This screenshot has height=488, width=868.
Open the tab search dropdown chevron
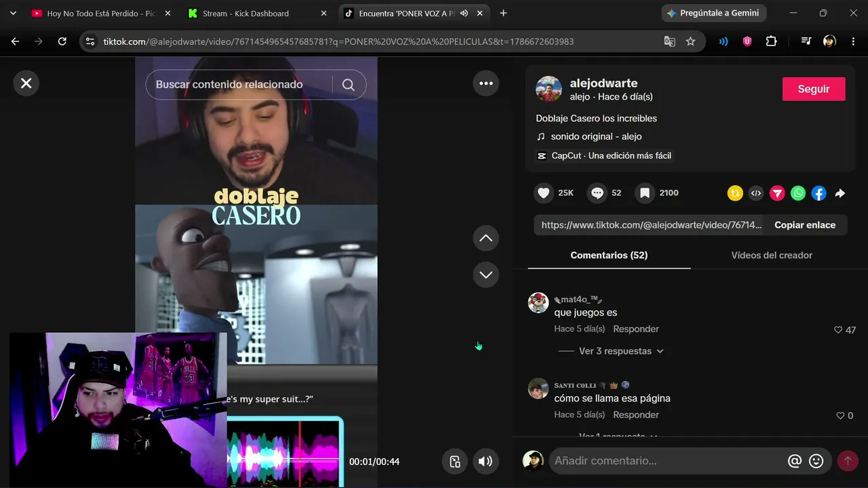(x=13, y=14)
